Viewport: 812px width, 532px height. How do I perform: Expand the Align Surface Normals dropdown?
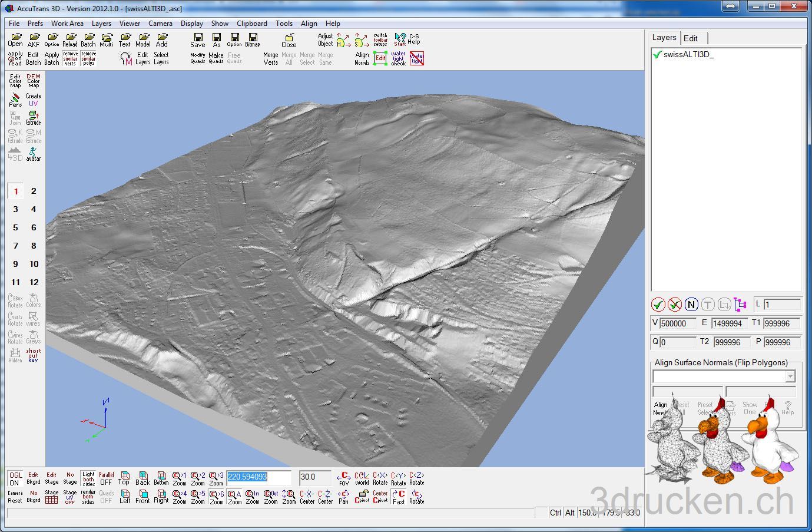point(790,376)
